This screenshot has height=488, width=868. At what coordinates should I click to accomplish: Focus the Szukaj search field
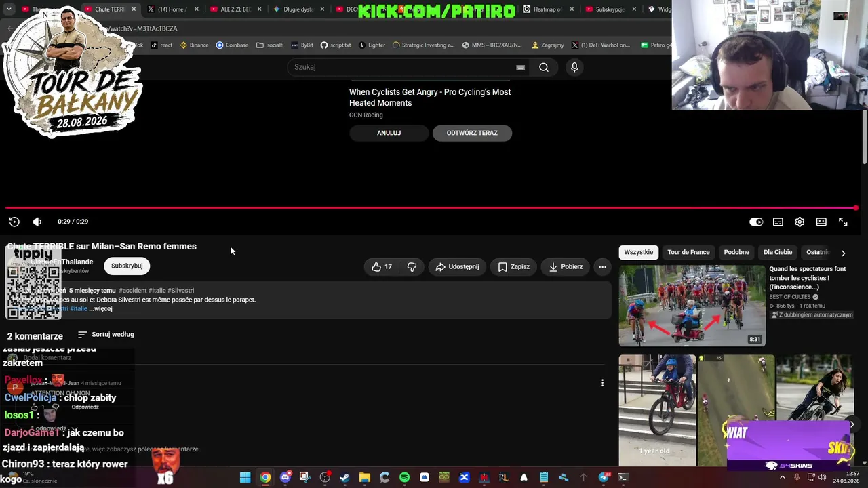point(403,67)
